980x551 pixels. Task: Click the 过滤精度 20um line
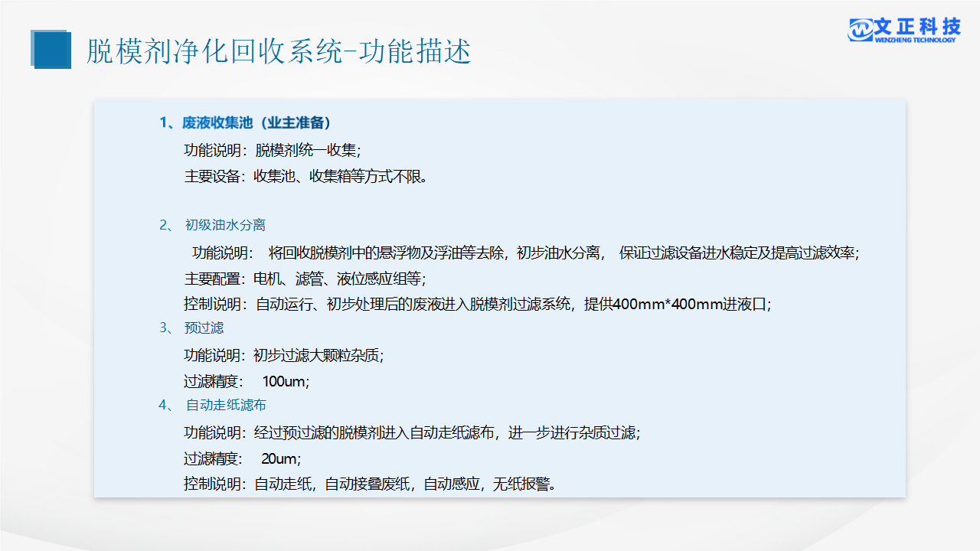[x=242, y=458]
